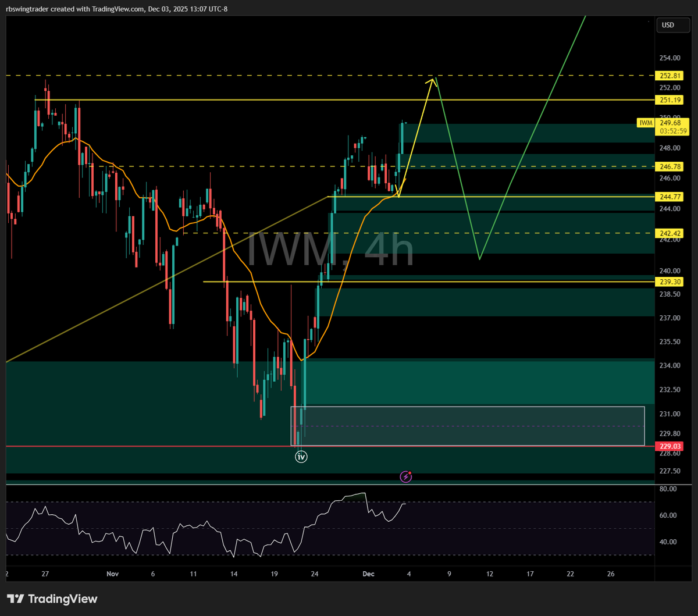Screen dimensions: 698x616
Task: Click the 19 date on the time axis
Action: click(274, 574)
